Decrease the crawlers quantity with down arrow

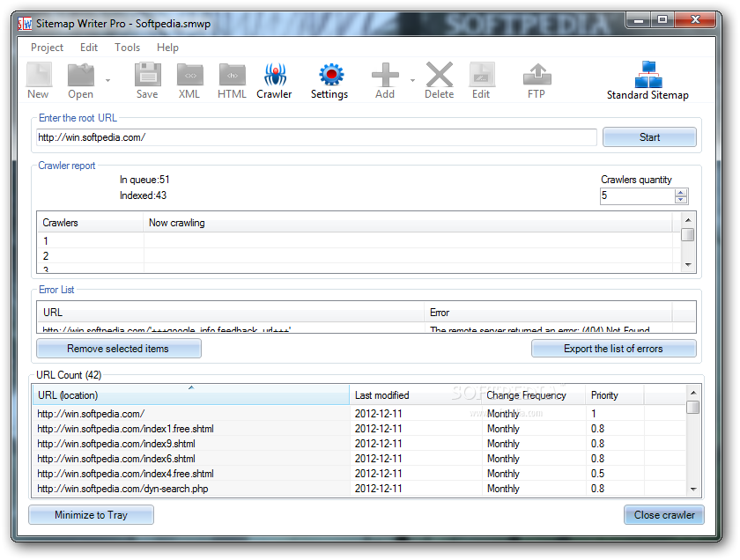coord(681,200)
